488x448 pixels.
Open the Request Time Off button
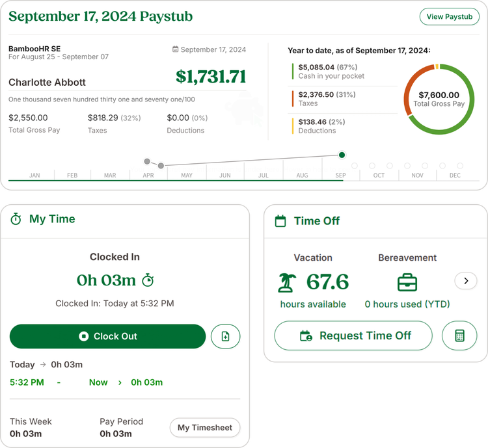pyautogui.click(x=353, y=336)
